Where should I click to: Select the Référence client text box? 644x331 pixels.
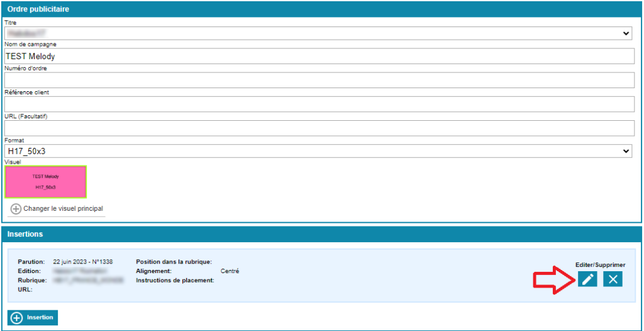click(319, 104)
